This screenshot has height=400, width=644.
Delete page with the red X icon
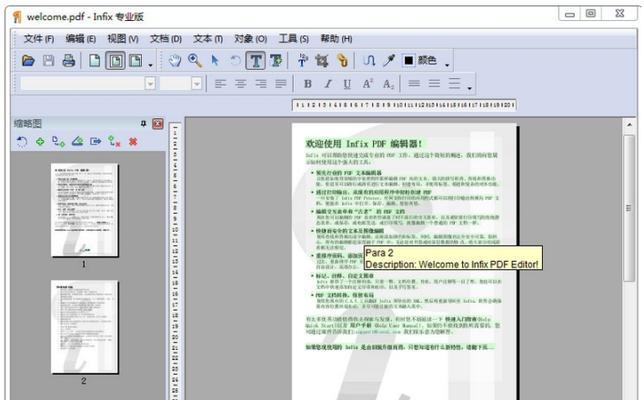[133, 142]
